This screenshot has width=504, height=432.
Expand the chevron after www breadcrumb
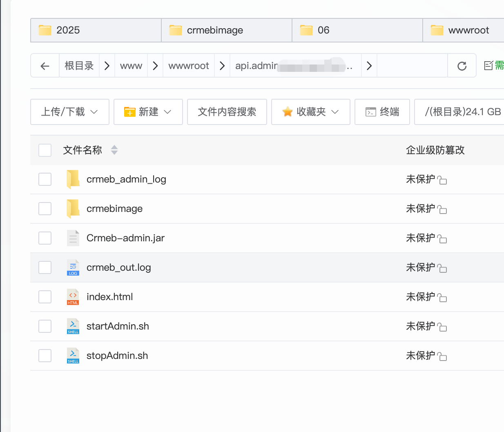(x=155, y=66)
